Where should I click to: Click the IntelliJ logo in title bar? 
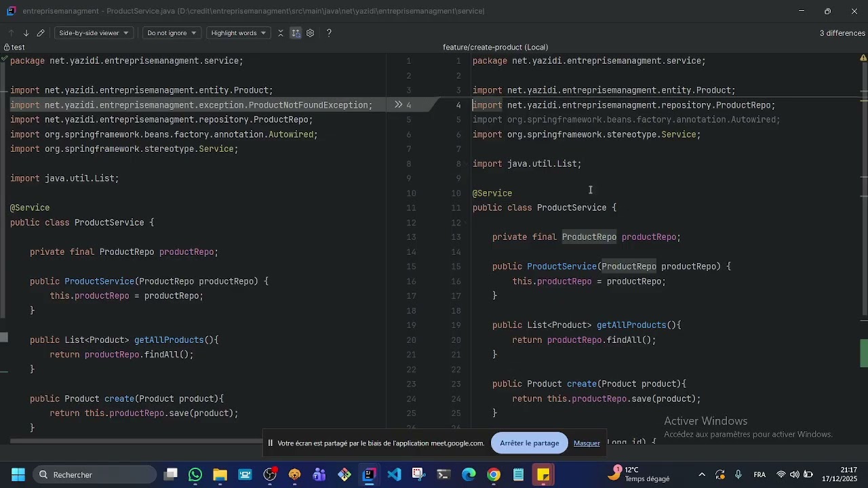(x=11, y=11)
